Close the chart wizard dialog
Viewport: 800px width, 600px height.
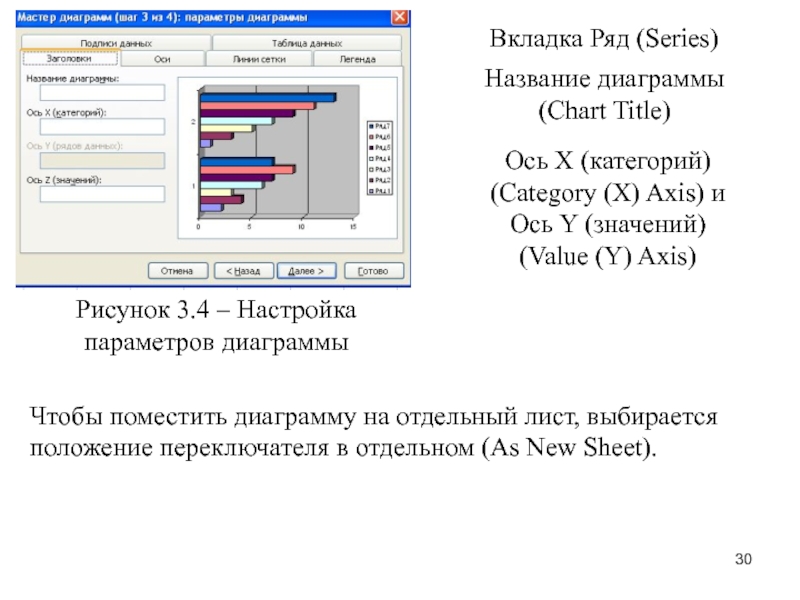[x=400, y=18]
